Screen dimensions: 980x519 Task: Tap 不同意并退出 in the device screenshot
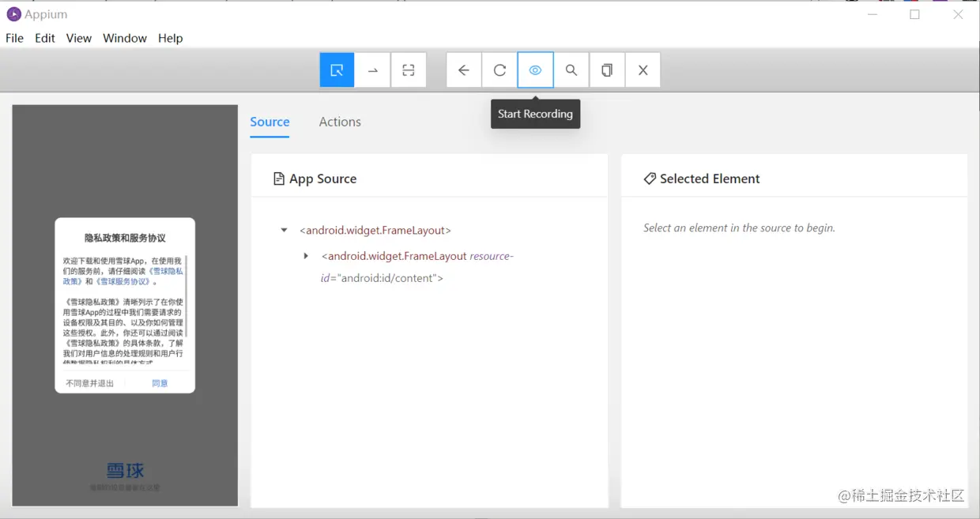tap(89, 383)
